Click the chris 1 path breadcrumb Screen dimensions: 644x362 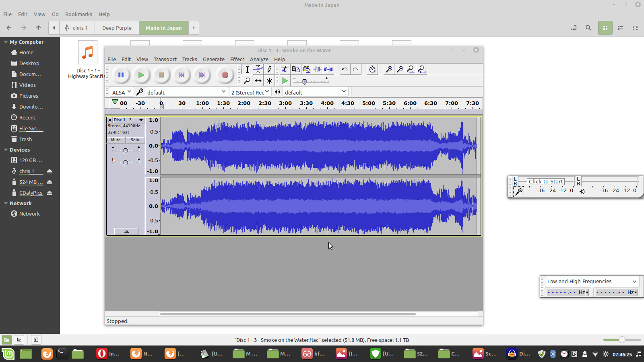tap(76, 28)
